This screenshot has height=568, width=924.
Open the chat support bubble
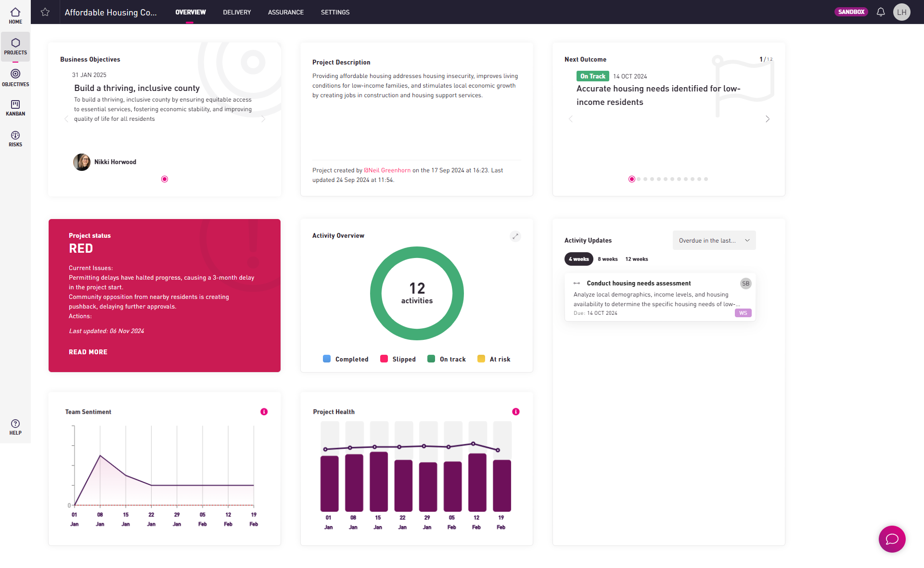(x=892, y=539)
